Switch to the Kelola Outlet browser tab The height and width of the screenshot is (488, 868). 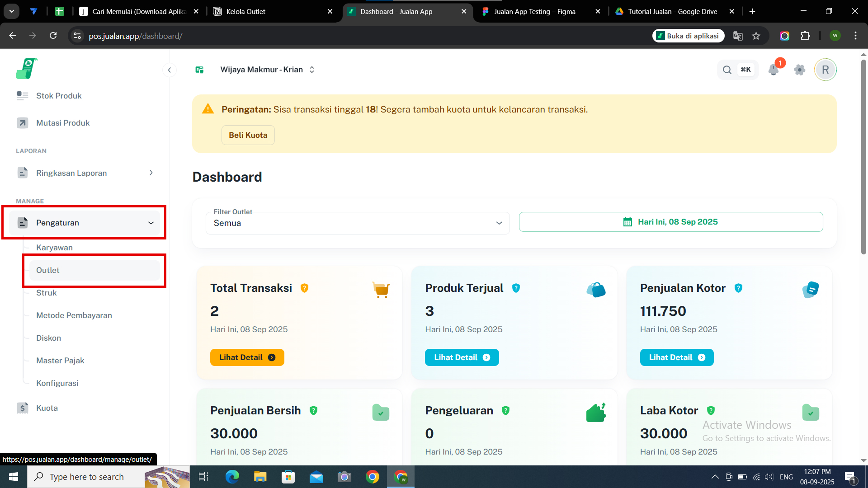(x=272, y=12)
